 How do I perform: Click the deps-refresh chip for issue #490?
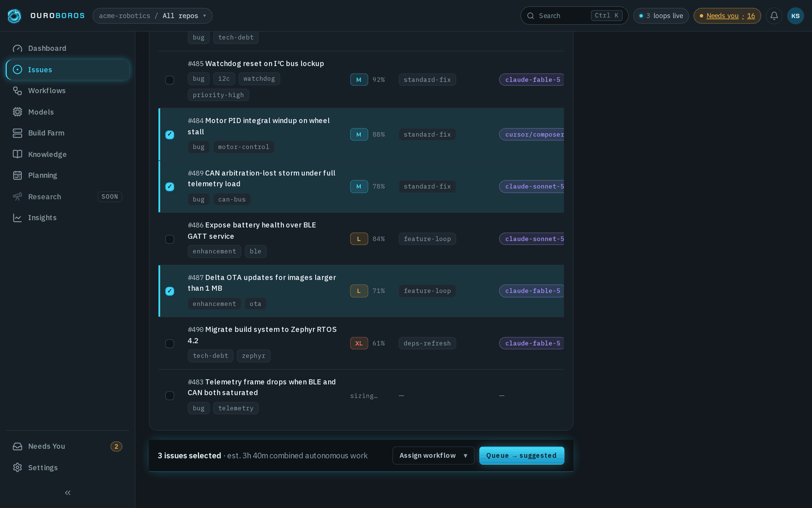coord(427,343)
